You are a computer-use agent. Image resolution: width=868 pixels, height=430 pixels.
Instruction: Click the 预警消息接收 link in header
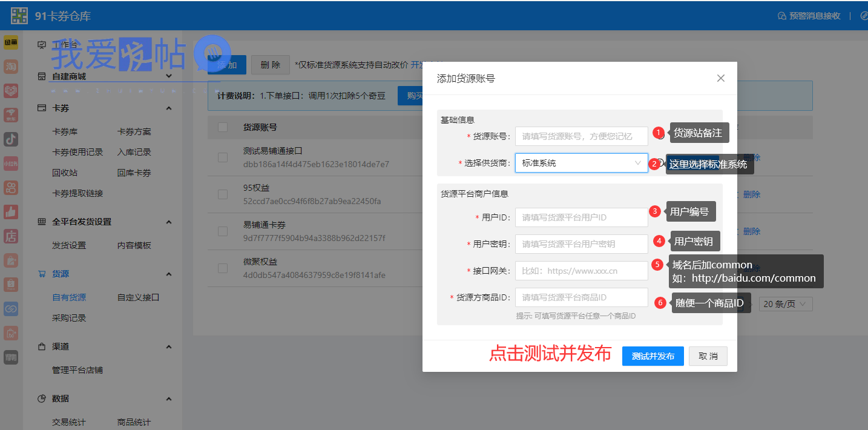click(x=815, y=16)
